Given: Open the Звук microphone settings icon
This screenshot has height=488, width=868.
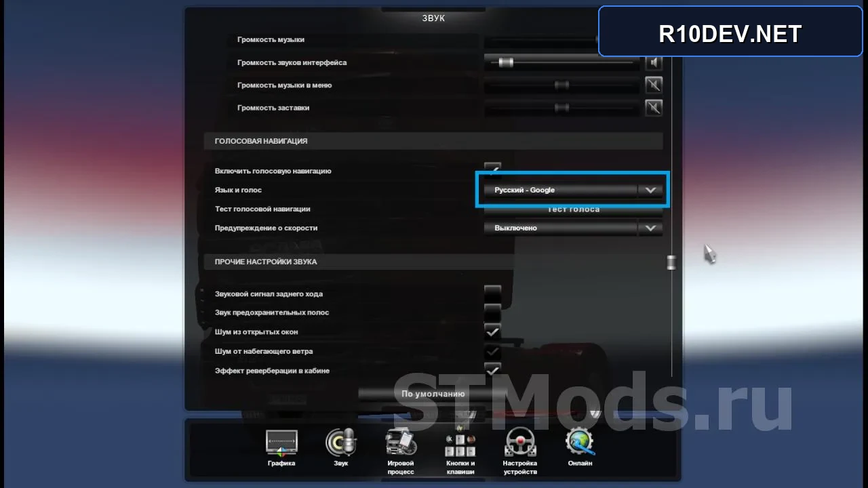Looking at the screenshot, I should tap(340, 443).
